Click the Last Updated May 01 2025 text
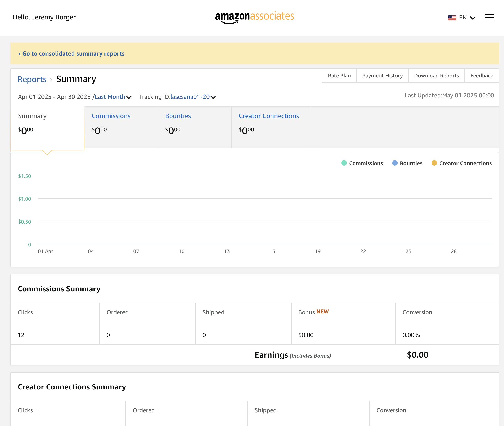This screenshot has width=504, height=426. point(449,95)
